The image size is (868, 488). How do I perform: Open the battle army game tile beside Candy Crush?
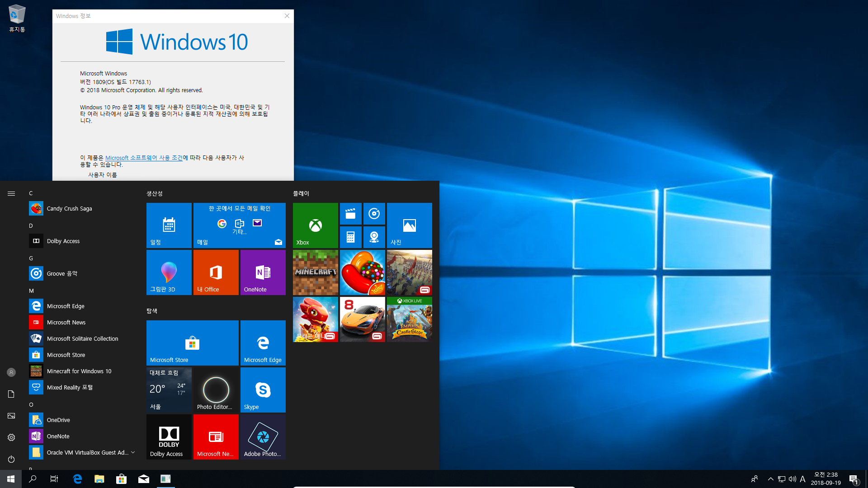click(x=410, y=272)
